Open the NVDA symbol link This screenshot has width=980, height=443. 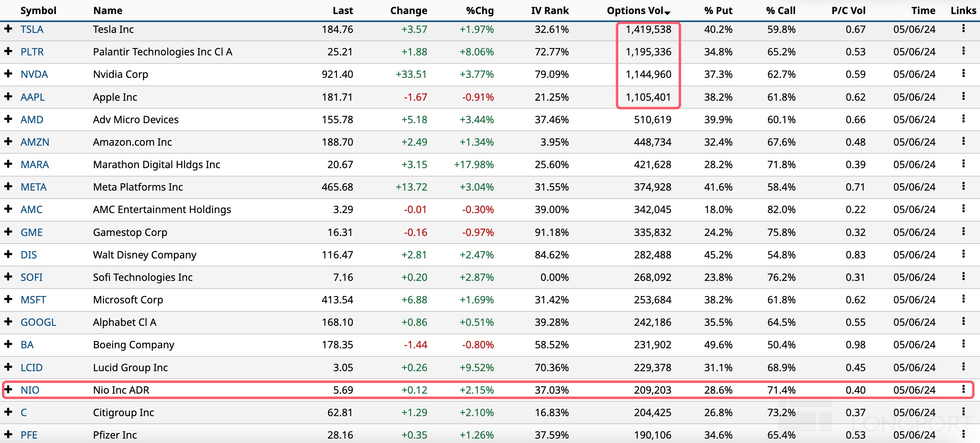34,74
